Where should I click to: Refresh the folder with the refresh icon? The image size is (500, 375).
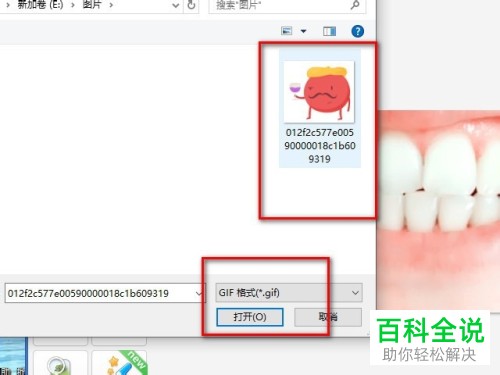click(191, 5)
